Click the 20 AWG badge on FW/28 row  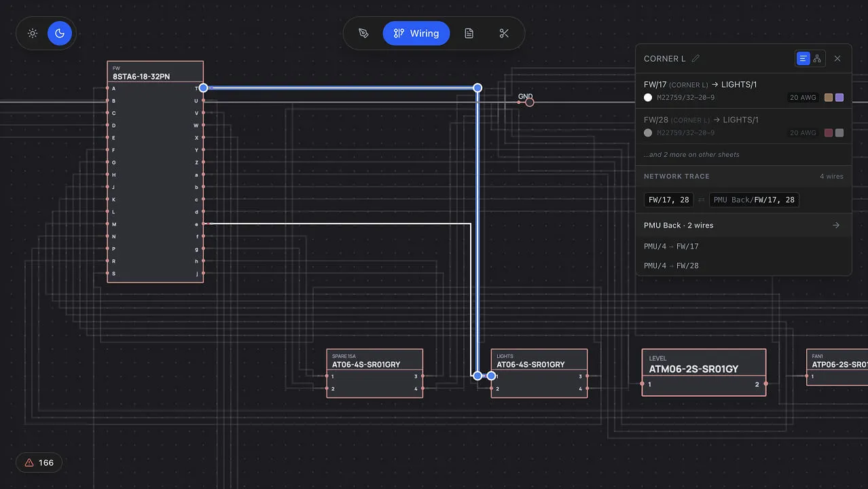[x=803, y=133]
